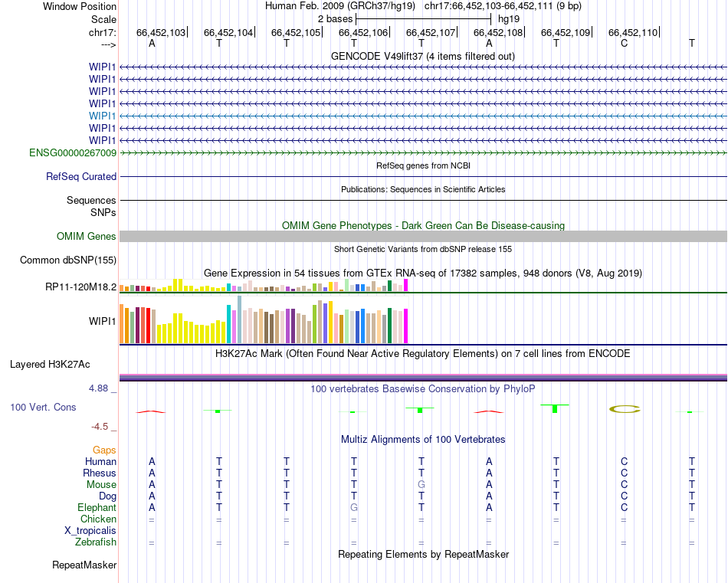The width and height of the screenshot is (728, 583).
Task: Click the WIPI1 label just above ENSG00000267009
Action: pyautogui.click(x=102, y=140)
